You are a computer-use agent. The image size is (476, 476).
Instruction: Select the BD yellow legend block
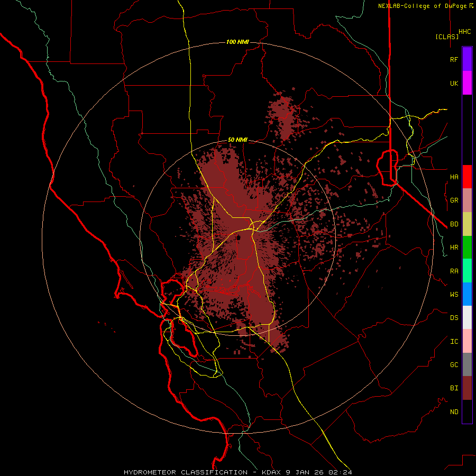point(467,224)
